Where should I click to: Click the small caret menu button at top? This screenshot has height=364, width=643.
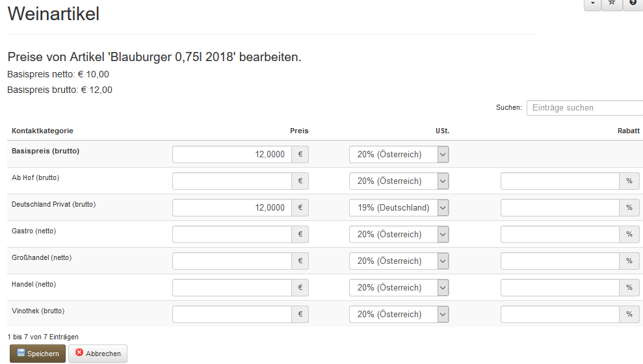pyautogui.click(x=592, y=3)
